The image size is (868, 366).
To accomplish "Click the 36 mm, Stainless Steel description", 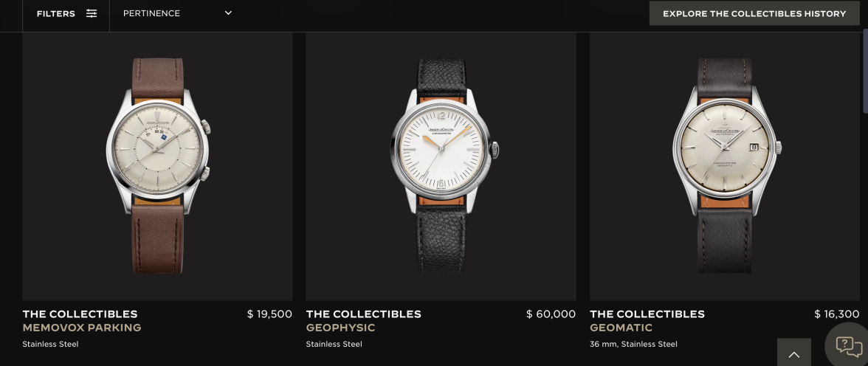I will point(633,344).
